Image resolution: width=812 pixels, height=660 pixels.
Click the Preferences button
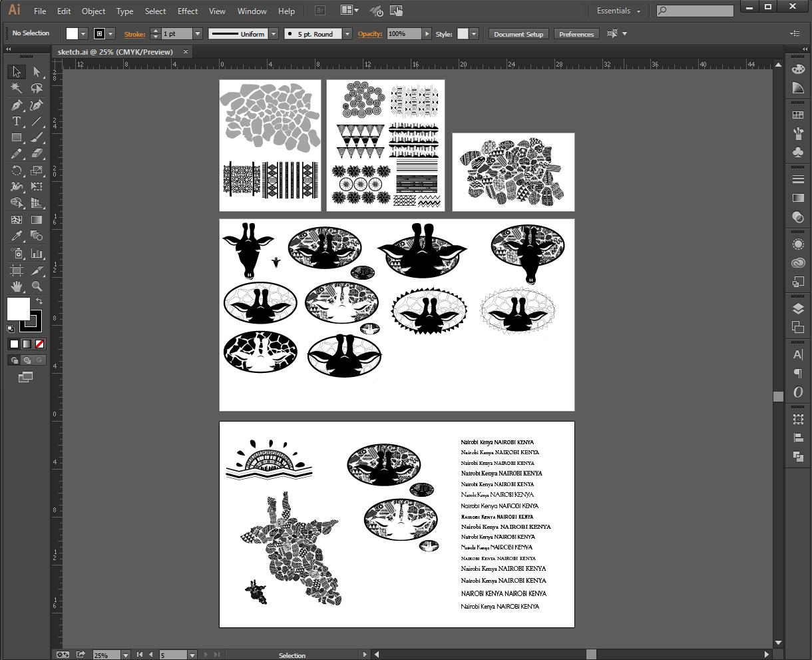point(576,34)
